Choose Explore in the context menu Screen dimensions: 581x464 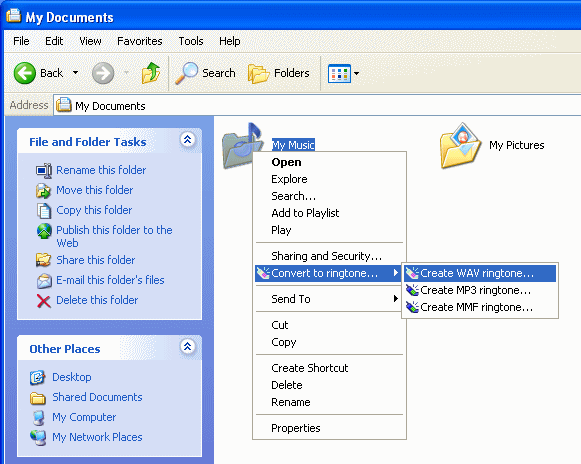pos(329,179)
